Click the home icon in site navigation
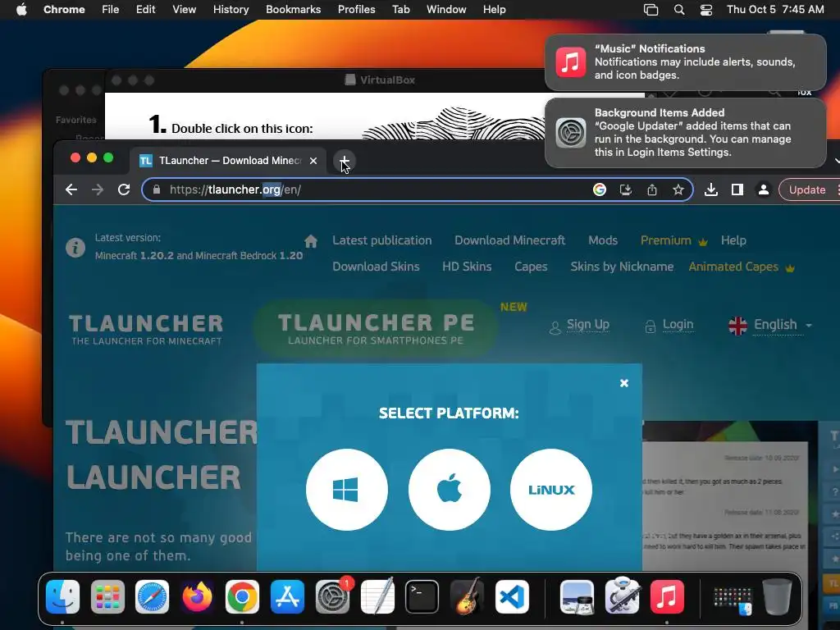Image resolution: width=840 pixels, height=630 pixels. pyautogui.click(x=311, y=241)
